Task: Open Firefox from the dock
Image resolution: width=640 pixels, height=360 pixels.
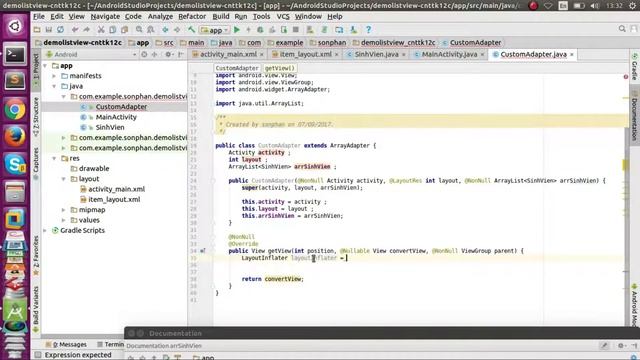Action: click(x=15, y=137)
